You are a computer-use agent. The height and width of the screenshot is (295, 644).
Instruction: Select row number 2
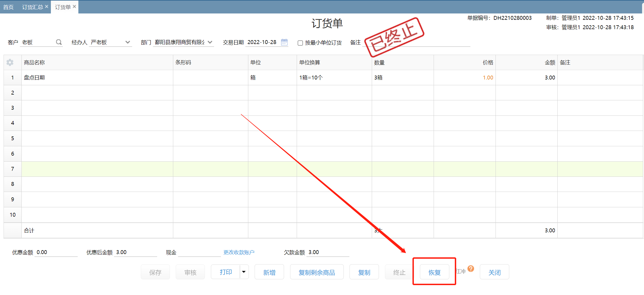pyautogui.click(x=13, y=93)
